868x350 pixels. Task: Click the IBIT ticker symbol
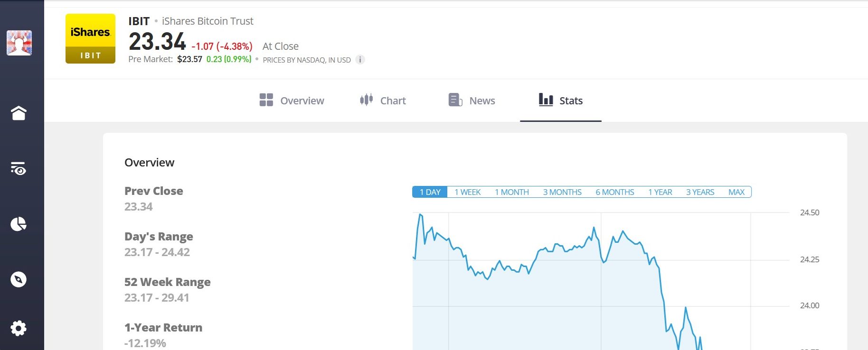(x=139, y=21)
